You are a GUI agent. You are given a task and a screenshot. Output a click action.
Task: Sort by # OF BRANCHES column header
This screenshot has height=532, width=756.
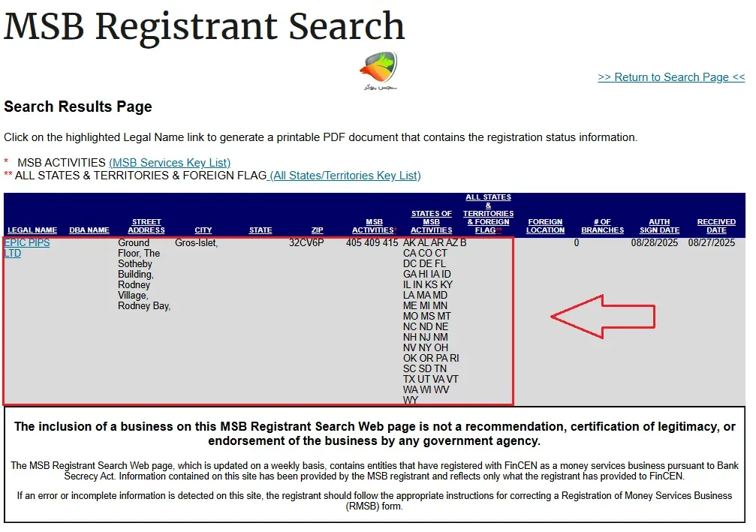pos(602,226)
